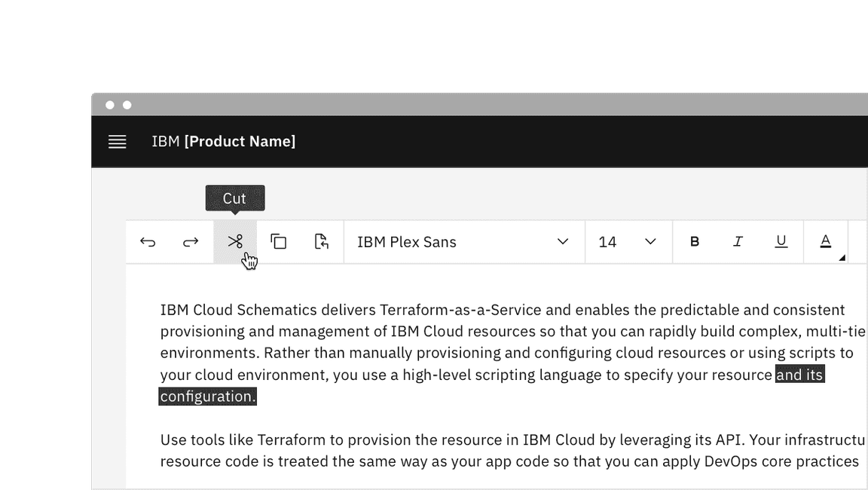The width and height of the screenshot is (868, 490).
Task: Click the Cut button showing the tooltip
Action: (236, 241)
